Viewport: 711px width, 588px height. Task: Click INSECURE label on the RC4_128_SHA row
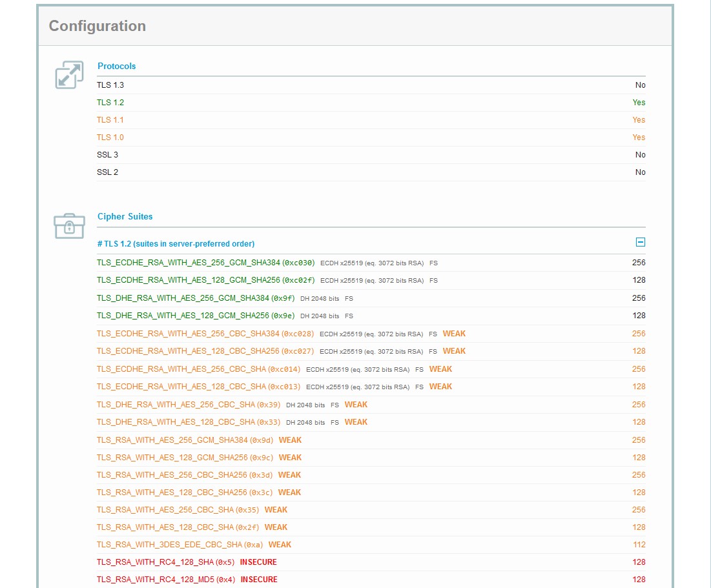[258, 562]
